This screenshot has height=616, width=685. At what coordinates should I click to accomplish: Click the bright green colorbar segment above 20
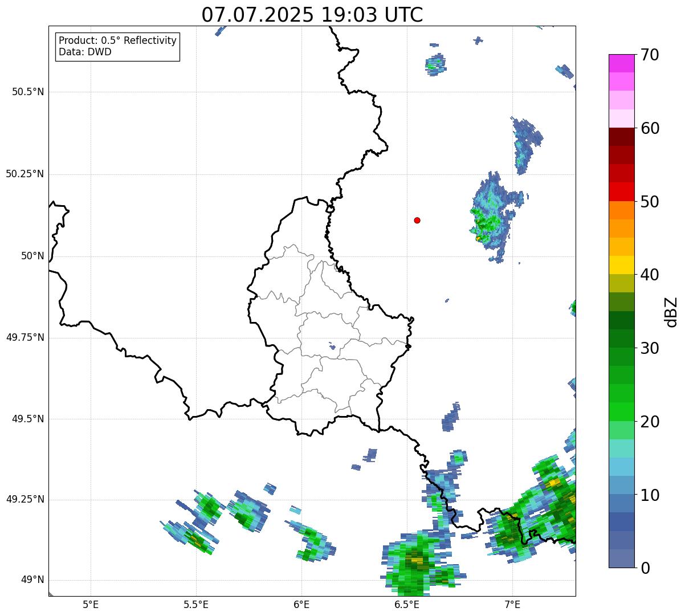621,411
